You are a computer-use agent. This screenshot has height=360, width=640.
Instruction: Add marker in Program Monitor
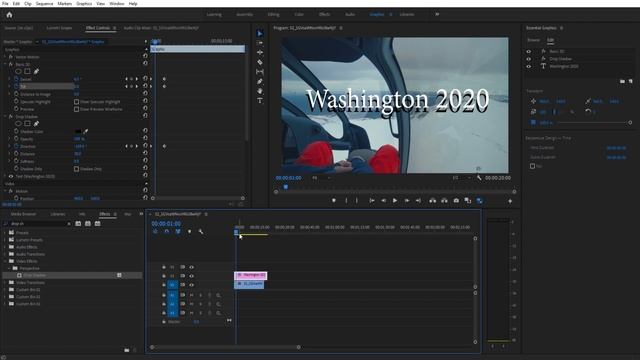click(x=333, y=200)
